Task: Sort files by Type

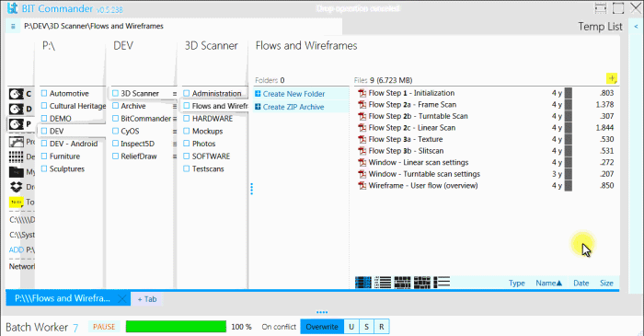Action: (x=517, y=283)
